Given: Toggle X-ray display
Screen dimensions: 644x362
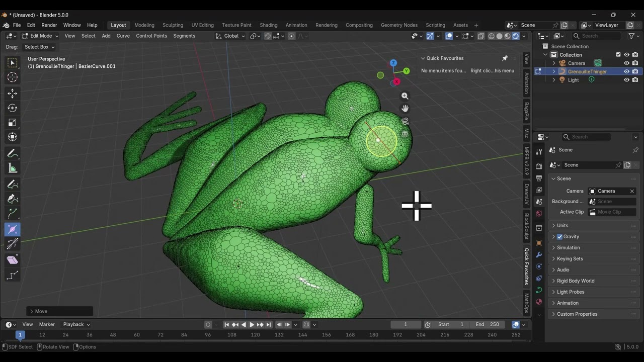Looking at the screenshot, I should (x=481, y=36).
